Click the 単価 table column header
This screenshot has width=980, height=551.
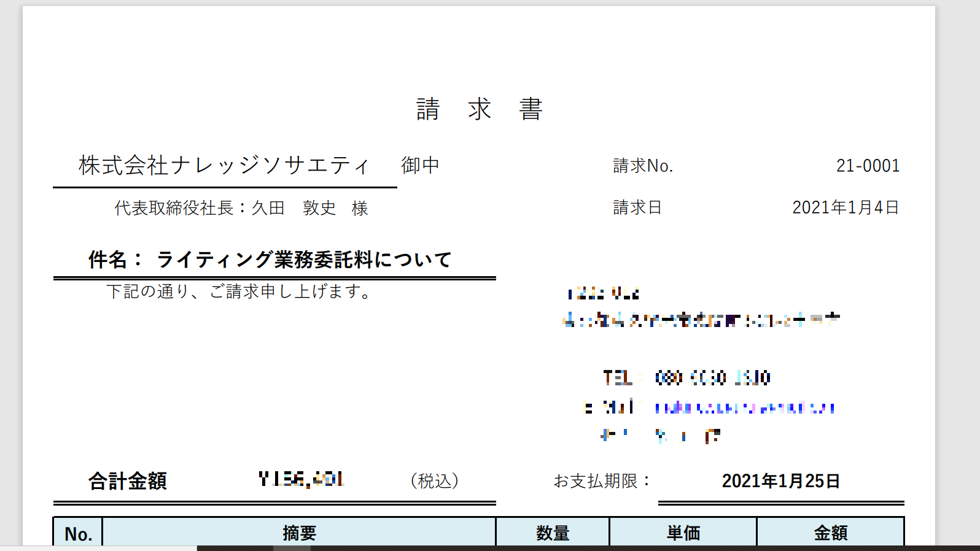tap(683, 533)
